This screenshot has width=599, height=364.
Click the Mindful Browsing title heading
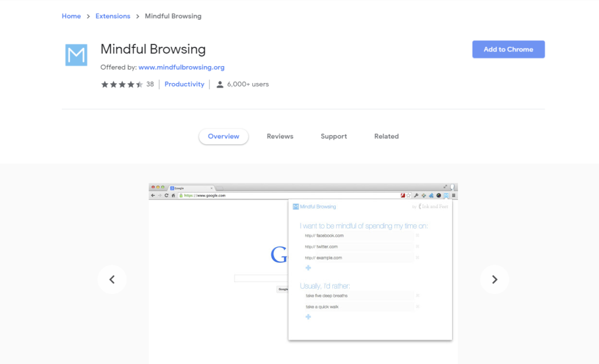click(153, 49)
